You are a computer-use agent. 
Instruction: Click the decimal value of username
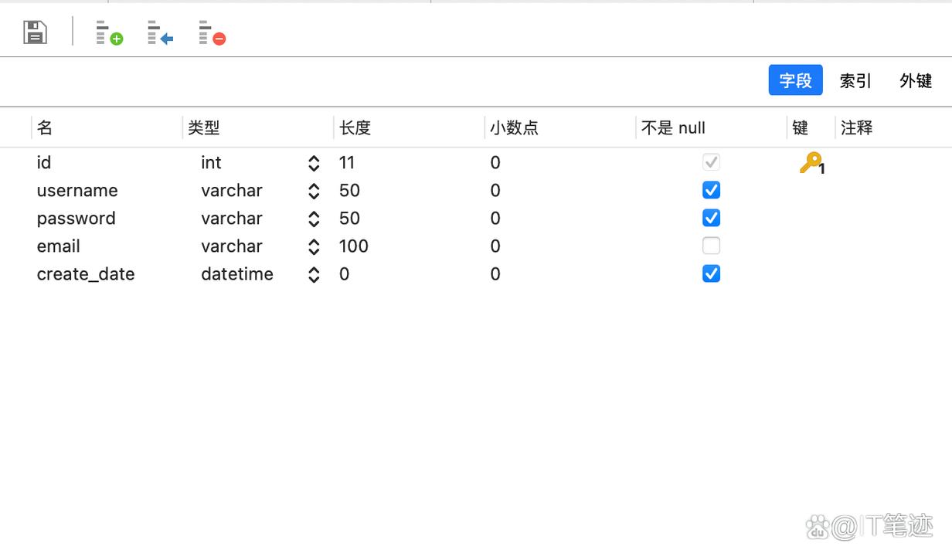point(495,190)
